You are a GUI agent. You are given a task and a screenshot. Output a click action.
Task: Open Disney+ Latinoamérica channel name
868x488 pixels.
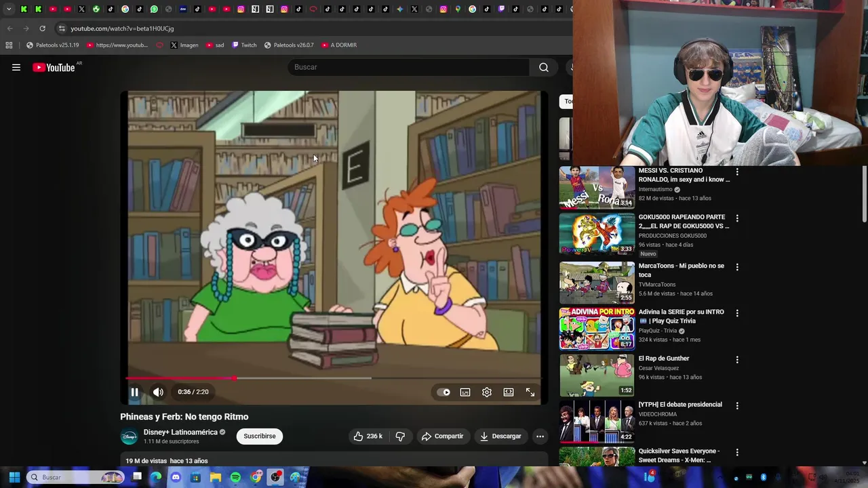180,432
